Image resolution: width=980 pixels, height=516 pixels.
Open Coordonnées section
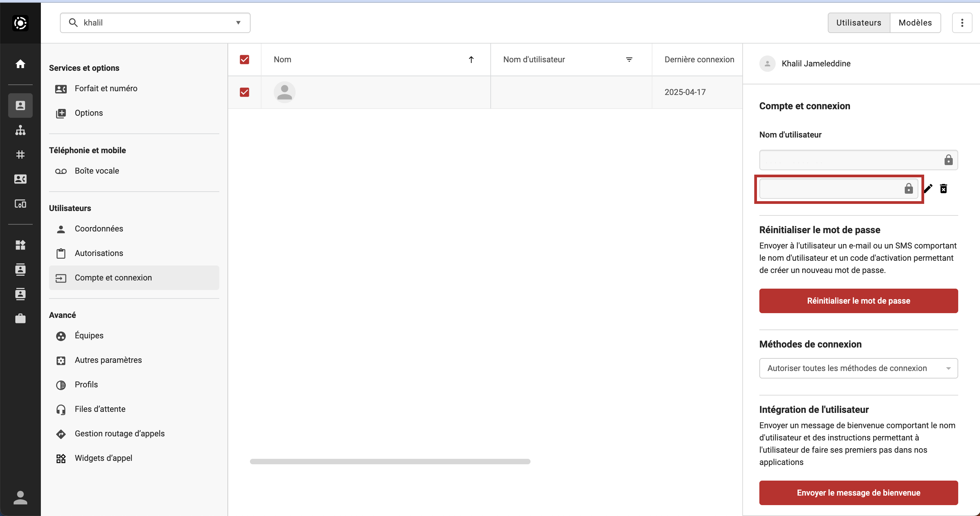pos(134,229)
